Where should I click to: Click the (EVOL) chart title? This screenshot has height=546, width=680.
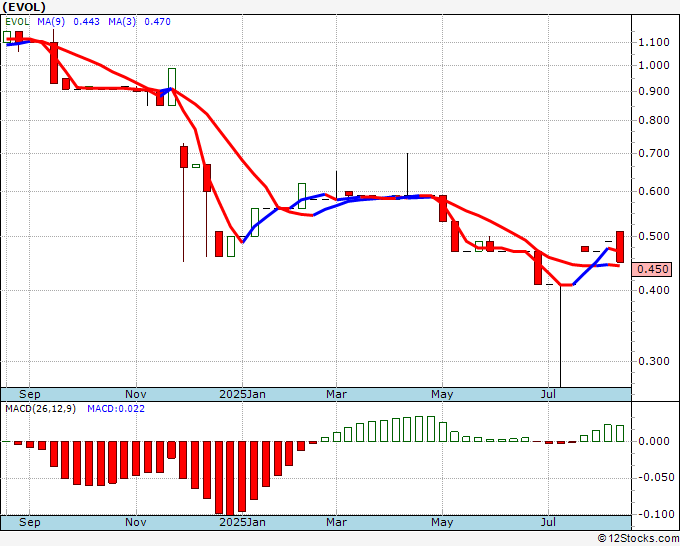[24, 7]
